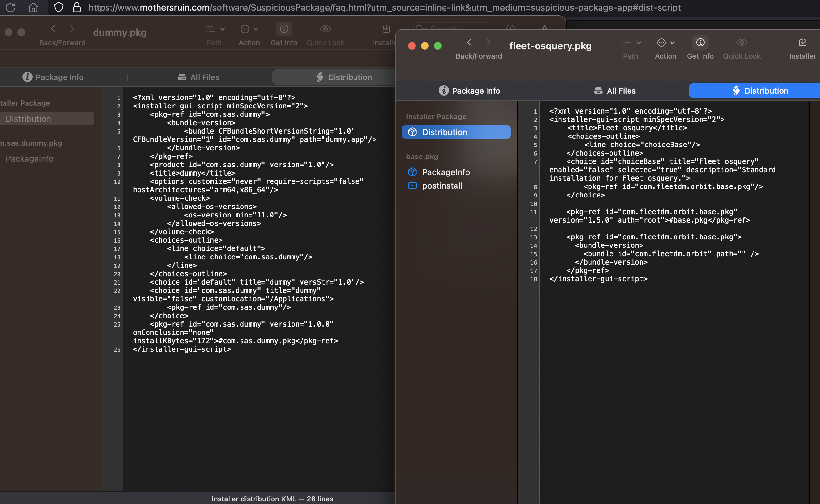Click the forward navigation arrow

tap(488, 43)
